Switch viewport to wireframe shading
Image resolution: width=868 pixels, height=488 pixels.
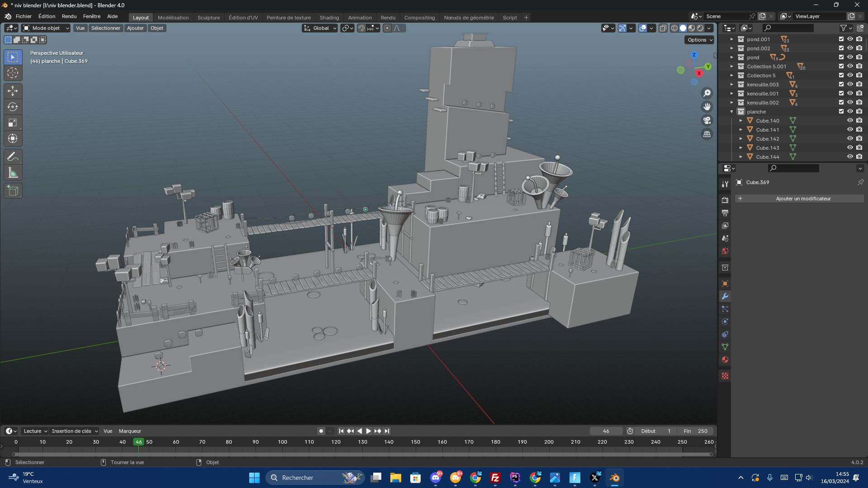point(674,28)
